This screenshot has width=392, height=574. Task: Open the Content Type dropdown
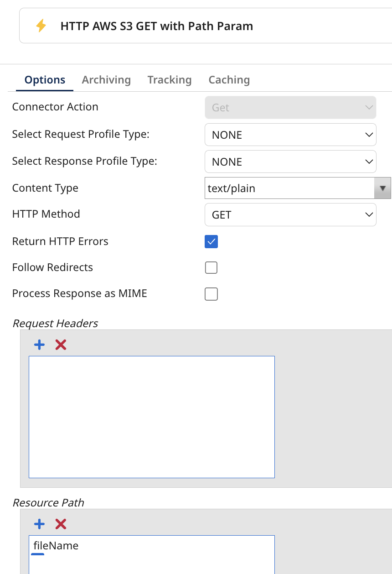click(382, 188)
